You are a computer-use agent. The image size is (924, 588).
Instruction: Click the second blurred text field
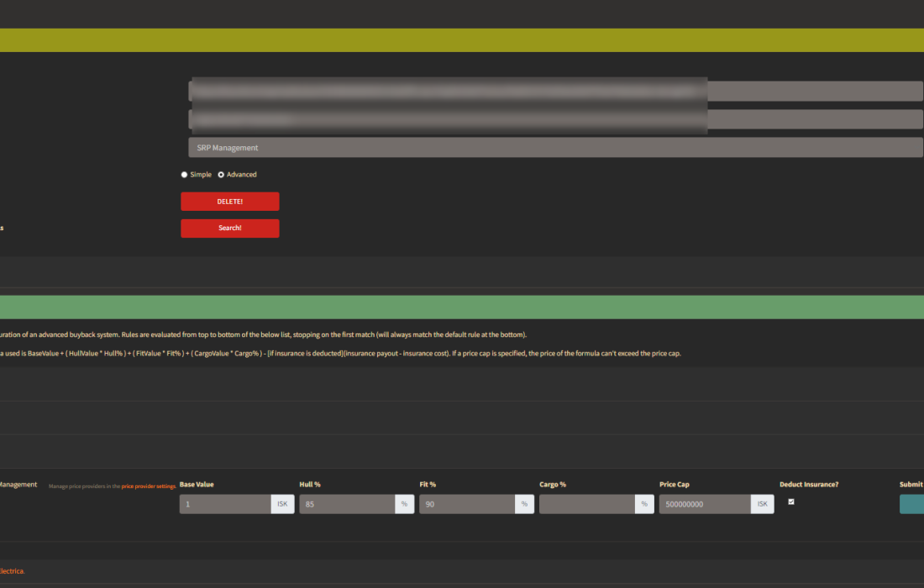click(x=554, y=119)
